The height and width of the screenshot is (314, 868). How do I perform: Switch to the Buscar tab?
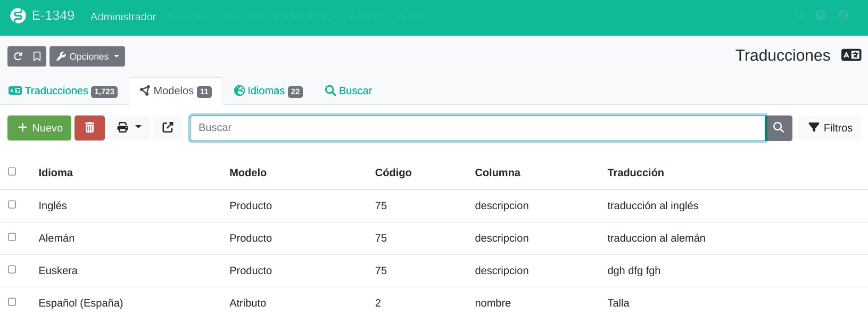(x=348, y=91)
